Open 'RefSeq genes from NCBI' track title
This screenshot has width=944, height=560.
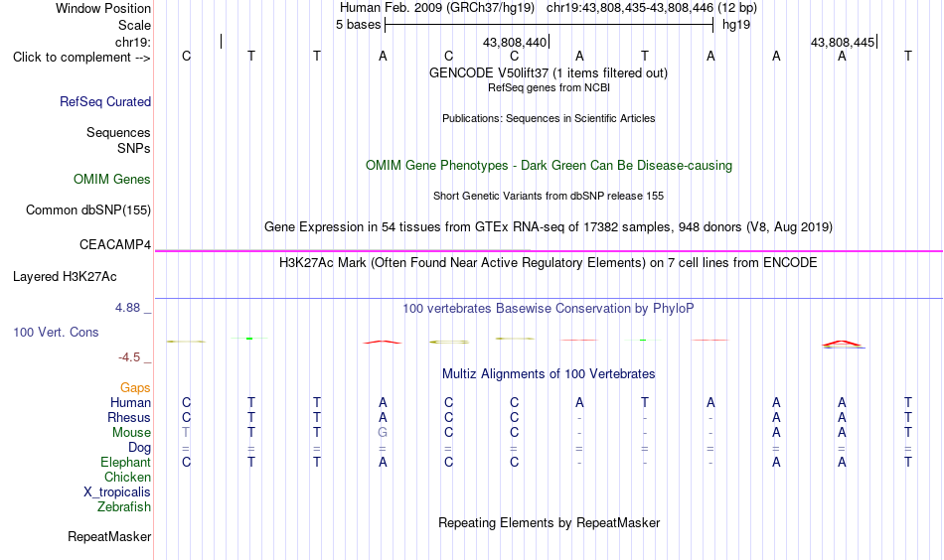[550, 87]
